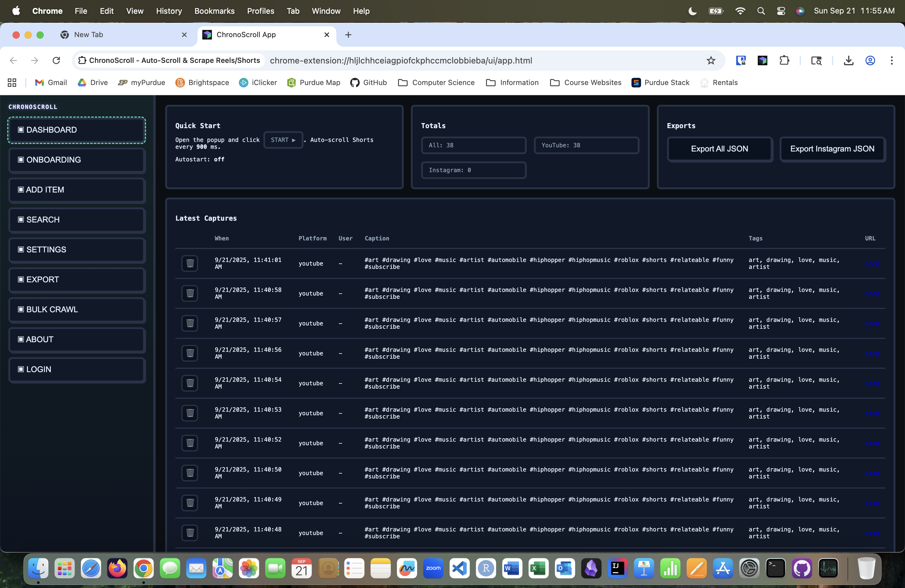Image resolution: width=905 pixels, height=588 pixels.
Task: Remove the 11:40:48 AM capture entry
Action: pyautogui.click(x=190, y=533)
